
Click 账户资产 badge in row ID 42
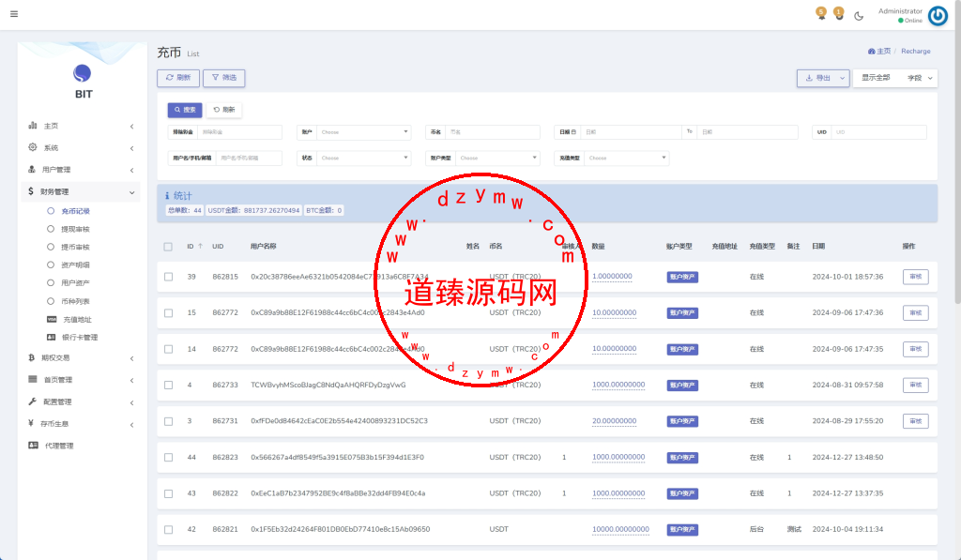pos(682,529)
